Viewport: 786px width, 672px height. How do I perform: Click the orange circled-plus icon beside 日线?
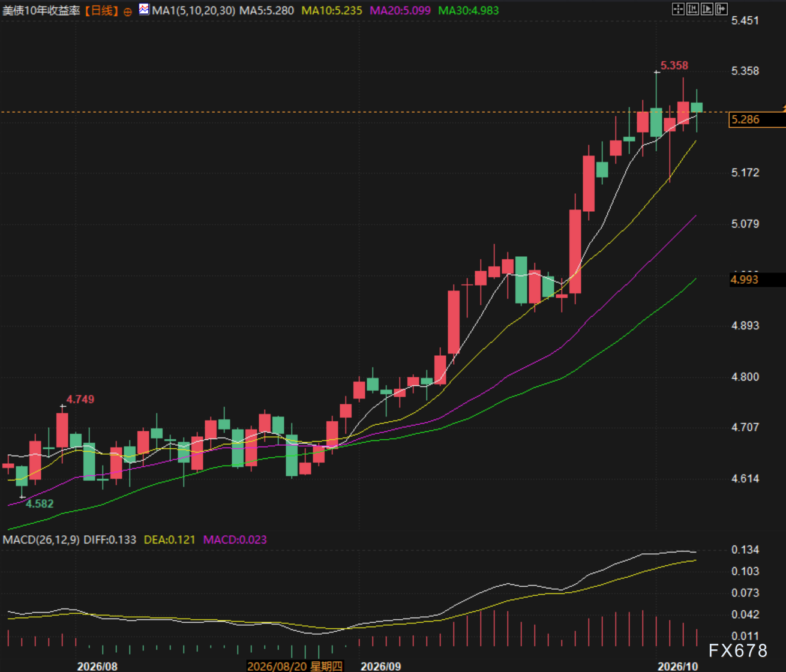(x=127, y=11)
